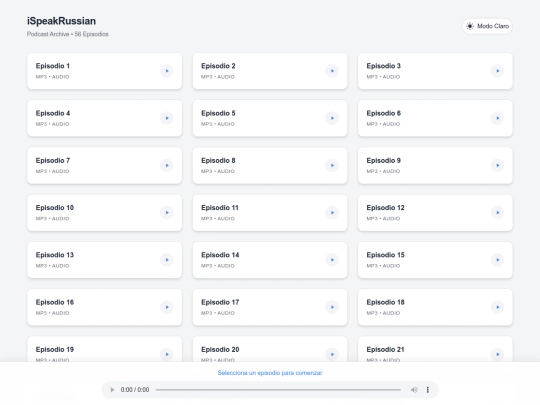Launch Episodio 14 via its play icon
540x405 pixels.
pyautogui.click(x=332, y=260)
